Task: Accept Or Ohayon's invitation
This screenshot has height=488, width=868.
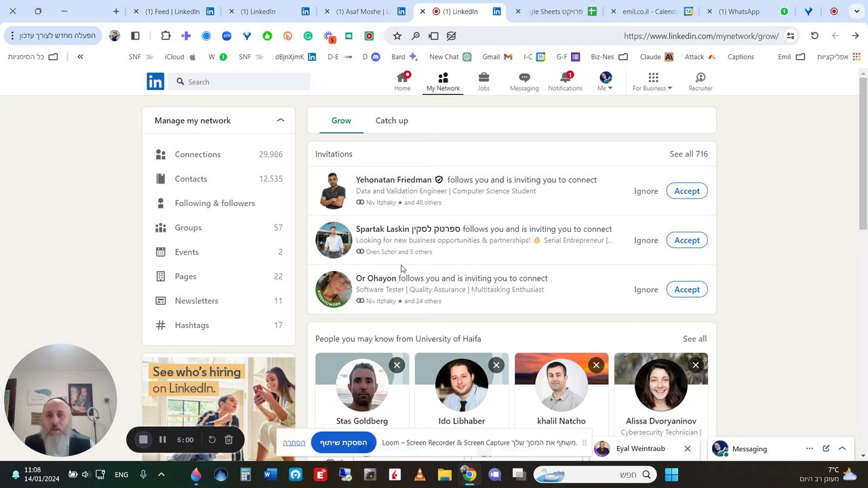Action: [x=687, y=289]
